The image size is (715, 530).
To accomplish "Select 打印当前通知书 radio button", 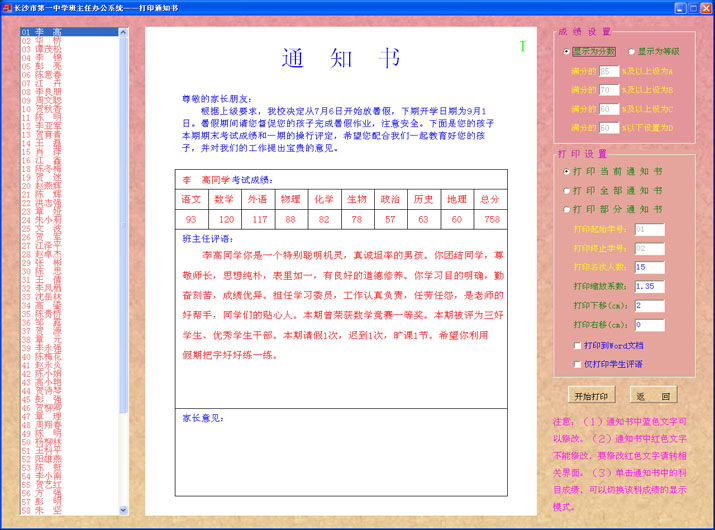I will [566, 171].
